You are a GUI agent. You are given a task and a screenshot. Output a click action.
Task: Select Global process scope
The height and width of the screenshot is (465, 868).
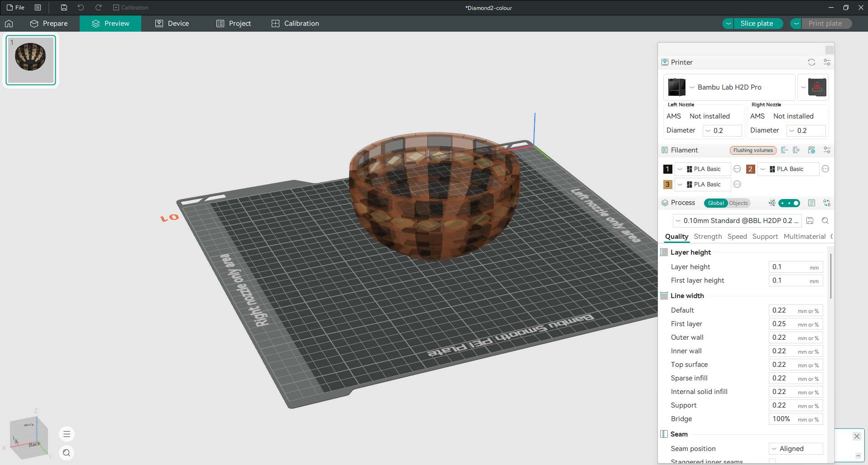coord(716,203)
